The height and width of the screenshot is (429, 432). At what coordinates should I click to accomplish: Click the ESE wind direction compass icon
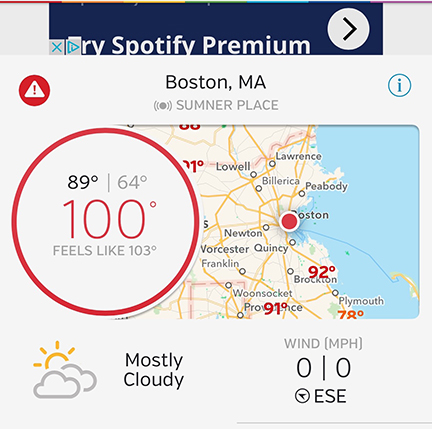pos(302,396)
